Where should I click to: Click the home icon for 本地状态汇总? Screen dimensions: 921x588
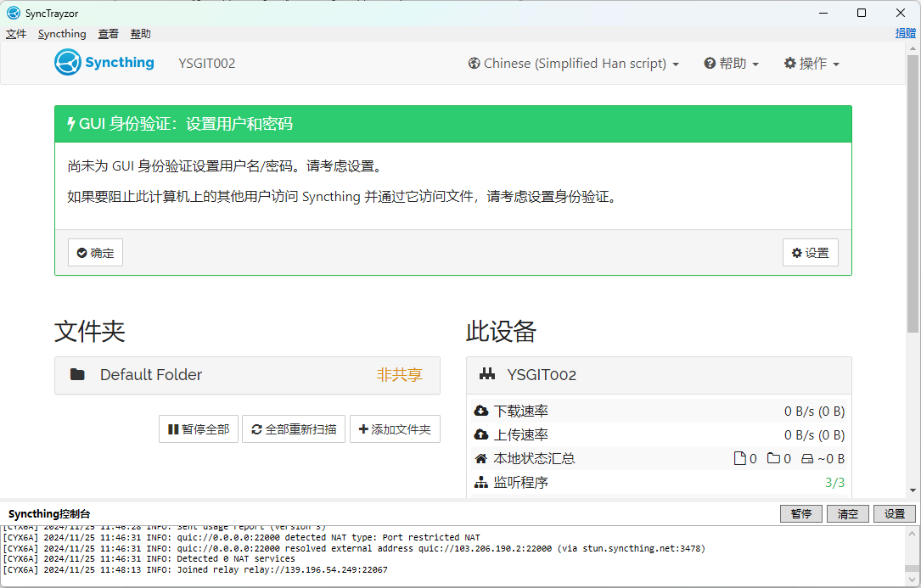click(x=481, y=459)
